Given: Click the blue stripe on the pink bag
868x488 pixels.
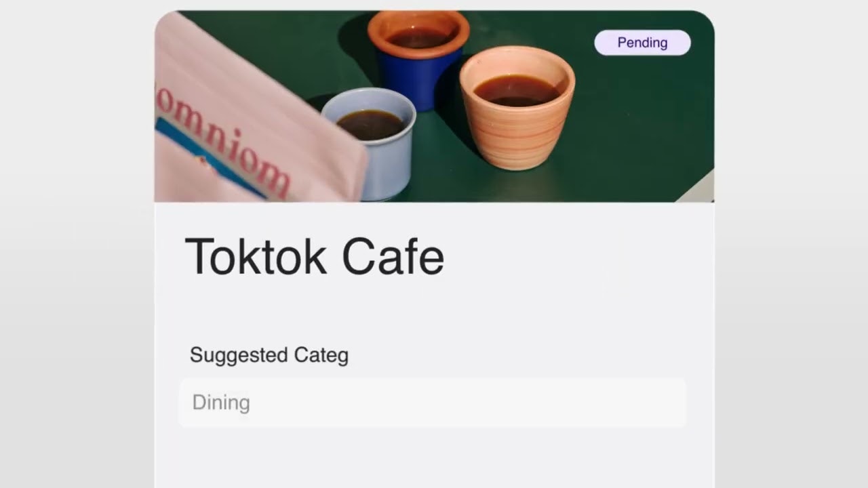Looking at the screenshot, I should [x=203, y=157].
